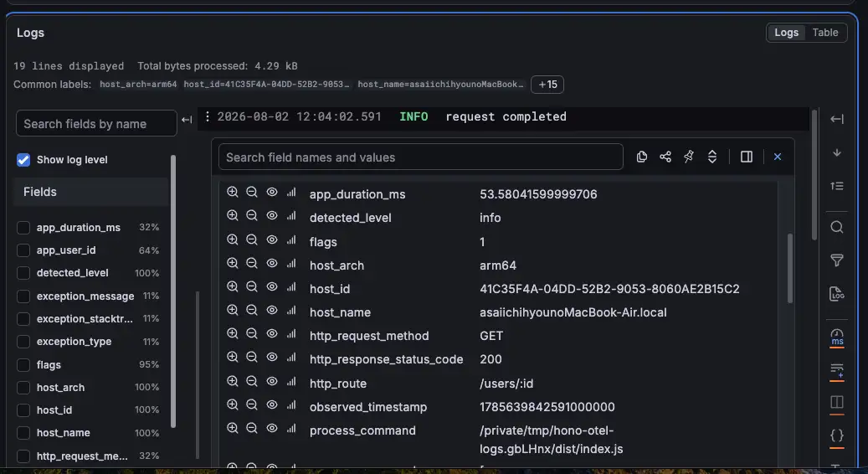The width and height of the screenshot is (868, 474).
Task: Click the LOG file download icon
Action: pyautogui.click(x=837, y=293)
